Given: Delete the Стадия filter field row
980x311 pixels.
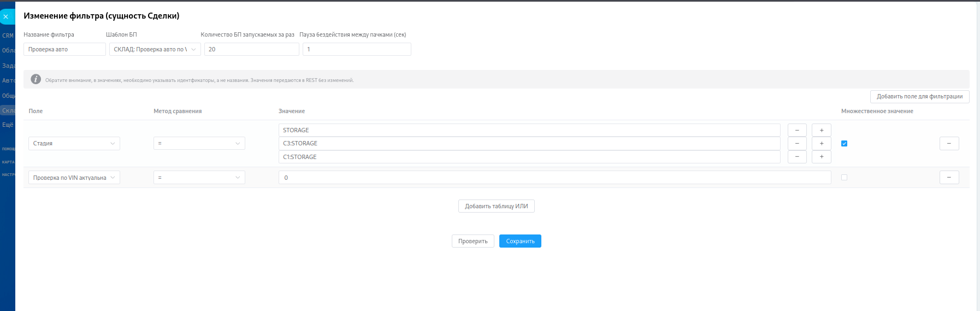Looking at the screenshot, I should click(x=949, y=143).
